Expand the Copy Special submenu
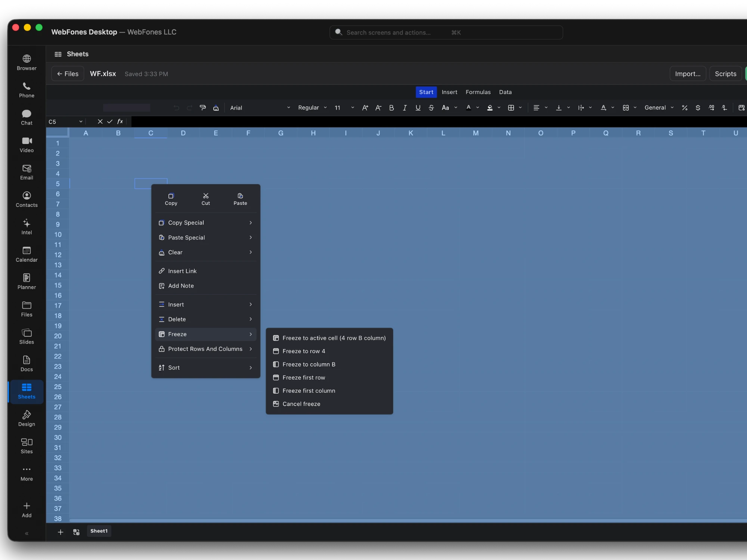747x560 pixels. click(206, 223)
